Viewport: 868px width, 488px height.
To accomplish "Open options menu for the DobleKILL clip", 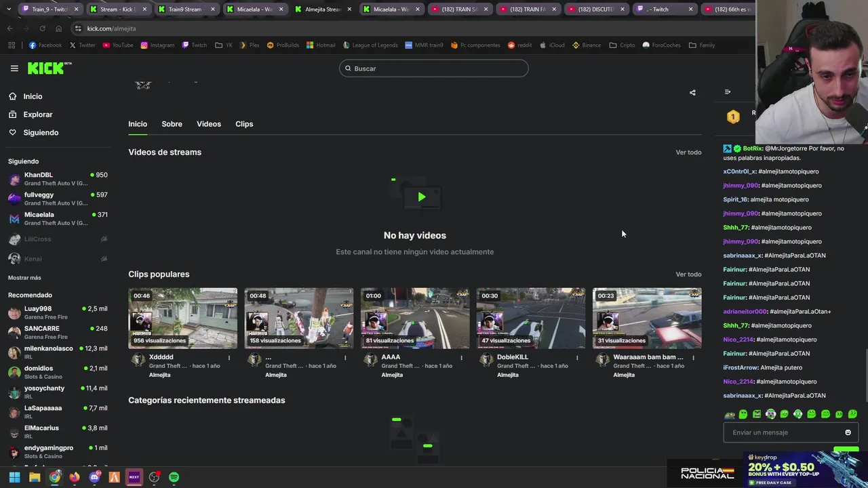I will click(577, 357).
